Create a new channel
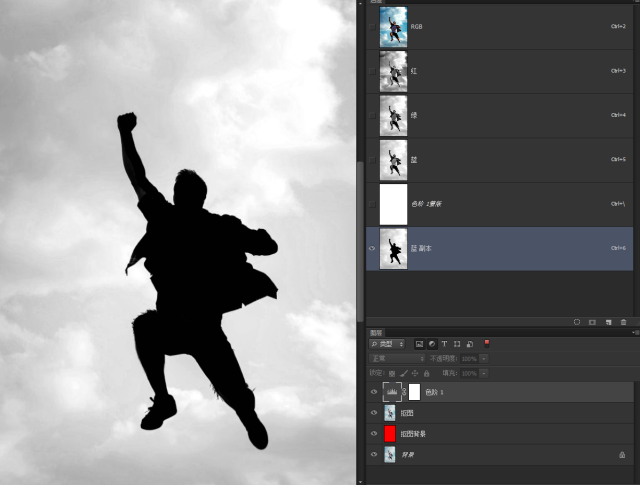This screenshot has height=485, width=640. click(x=608, y=322)
